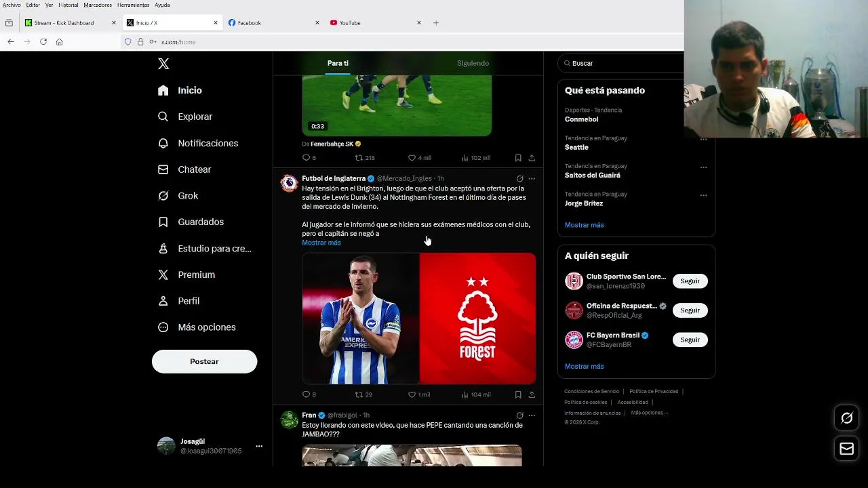The width and height of the screenshot is (868, 488).
Task: Follow FC Bayern Brasil
Action: (x=690, y=340)
